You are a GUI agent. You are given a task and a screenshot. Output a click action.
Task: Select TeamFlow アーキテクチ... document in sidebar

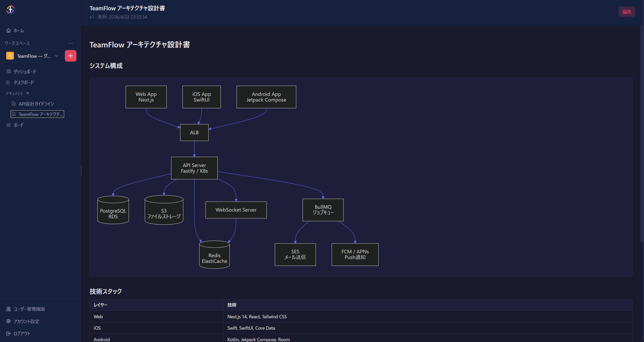click(x=37, y=114)
